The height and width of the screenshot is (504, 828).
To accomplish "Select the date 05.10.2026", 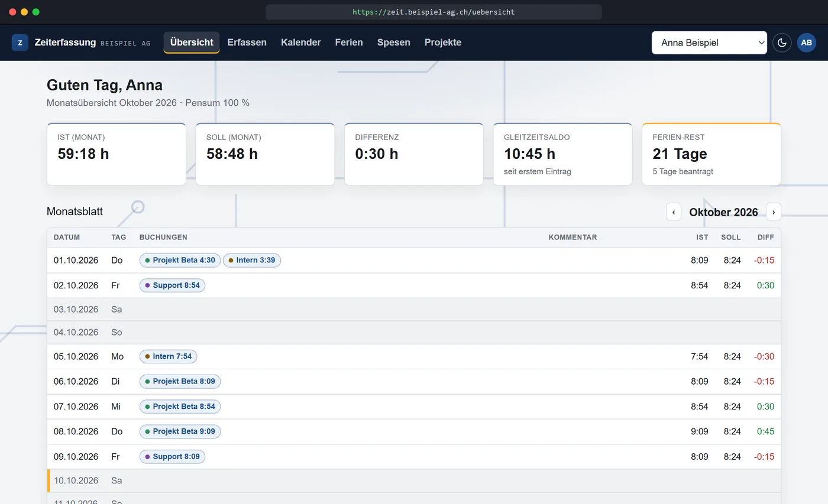I will tap(76, 356).
